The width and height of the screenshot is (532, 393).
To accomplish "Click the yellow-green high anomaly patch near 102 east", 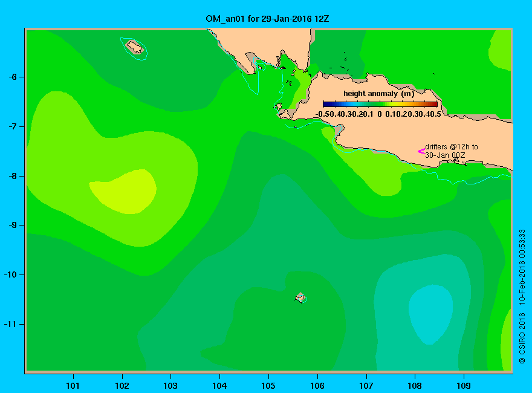I will [x=124, y=192].
